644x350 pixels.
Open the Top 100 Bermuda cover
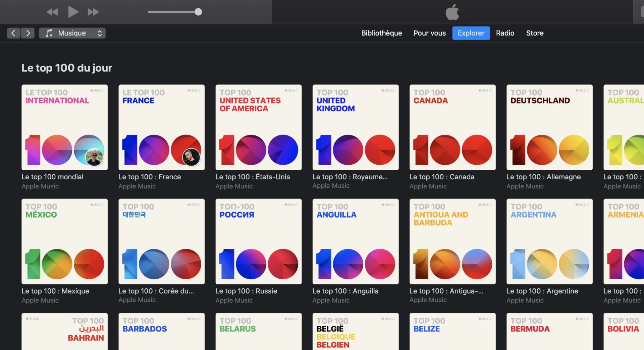549,332
